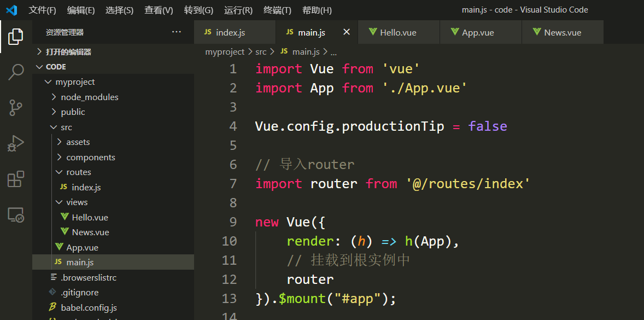
Task: Open Hello.vue in the file tree
Action: pos(113,217)
